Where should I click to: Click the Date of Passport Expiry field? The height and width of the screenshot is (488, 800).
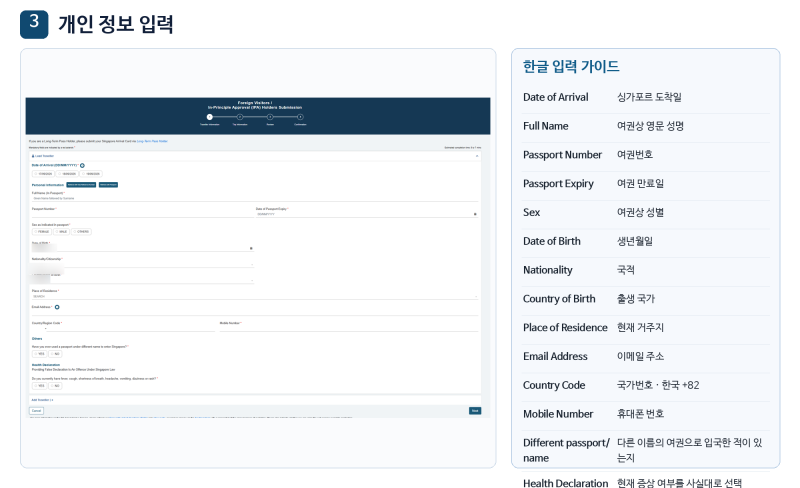[x=365, y=214]
